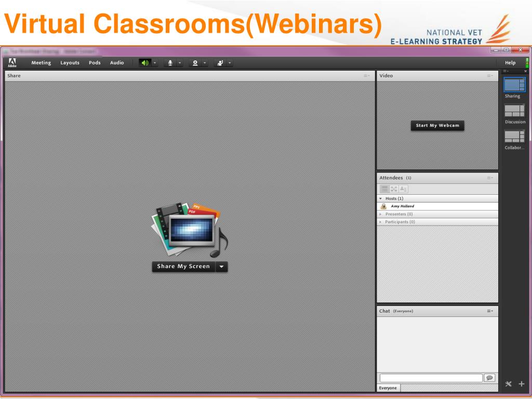Switch to the Discussion layout thumbnail
Image resolution: width=532 pixels, height=399 pixels.
point(514,111)
